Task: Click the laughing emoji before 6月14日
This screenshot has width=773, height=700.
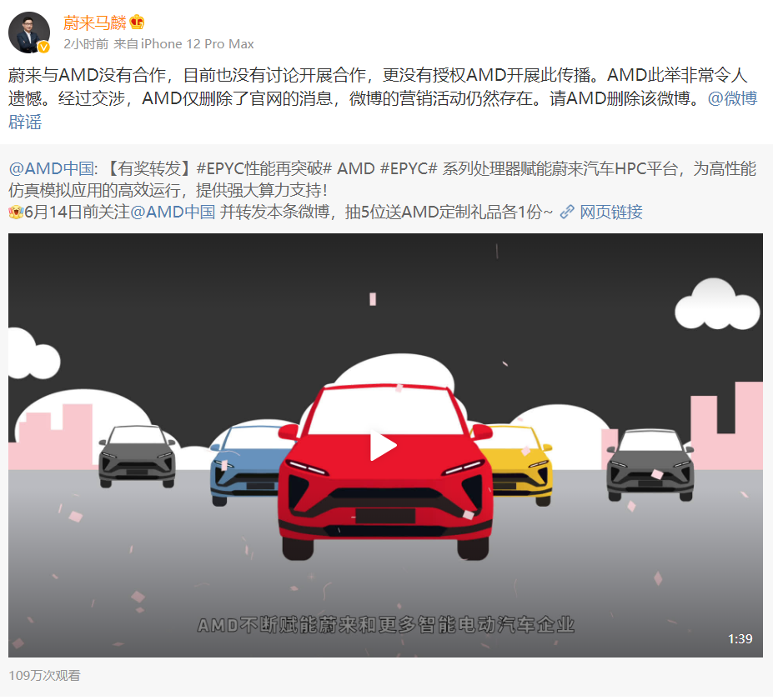Action: pos(17,212)
